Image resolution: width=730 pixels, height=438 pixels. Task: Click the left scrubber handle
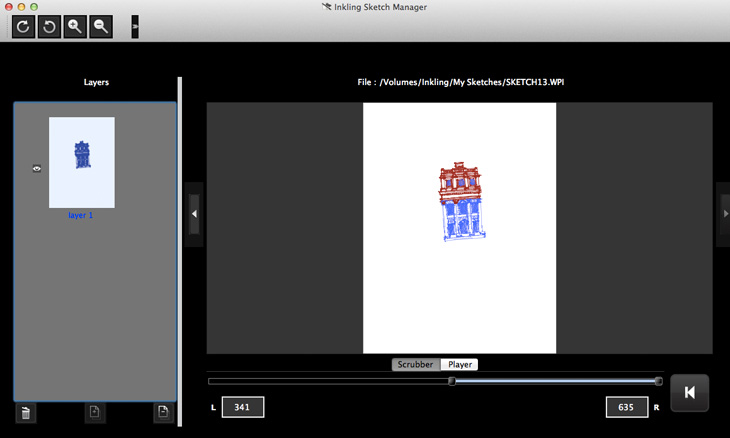(452, 381)
